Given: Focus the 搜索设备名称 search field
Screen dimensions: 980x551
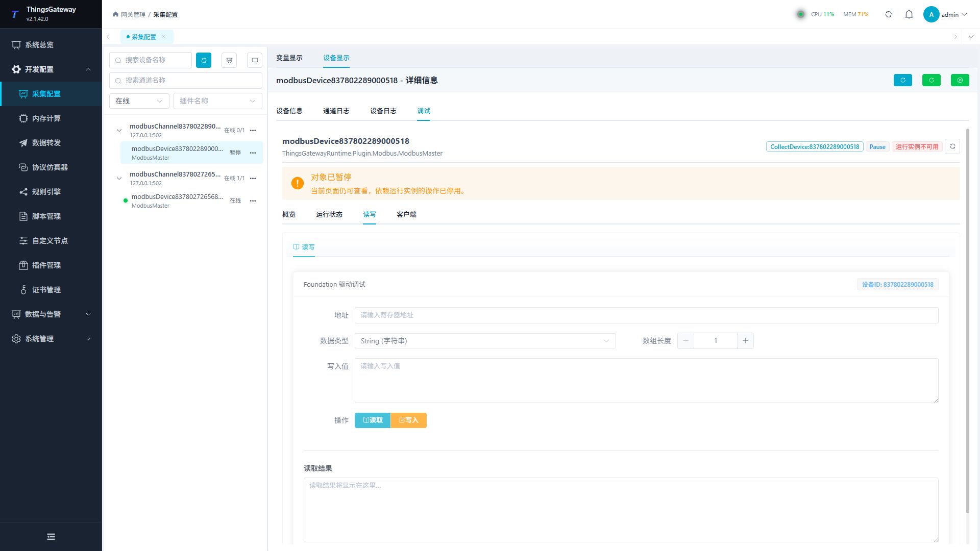Looking at the screenshot, I should 151,60.
